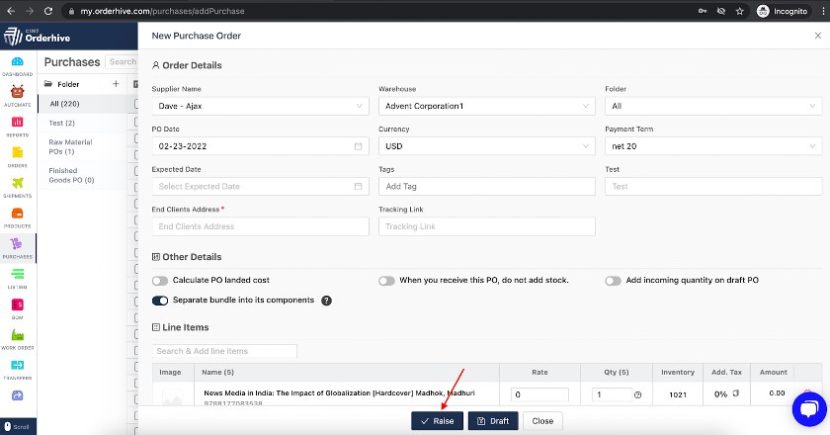Image resolution: width=830 pixels, height=435 pixels.
Task: Click the Raise button
Action: tap(437, 421)
